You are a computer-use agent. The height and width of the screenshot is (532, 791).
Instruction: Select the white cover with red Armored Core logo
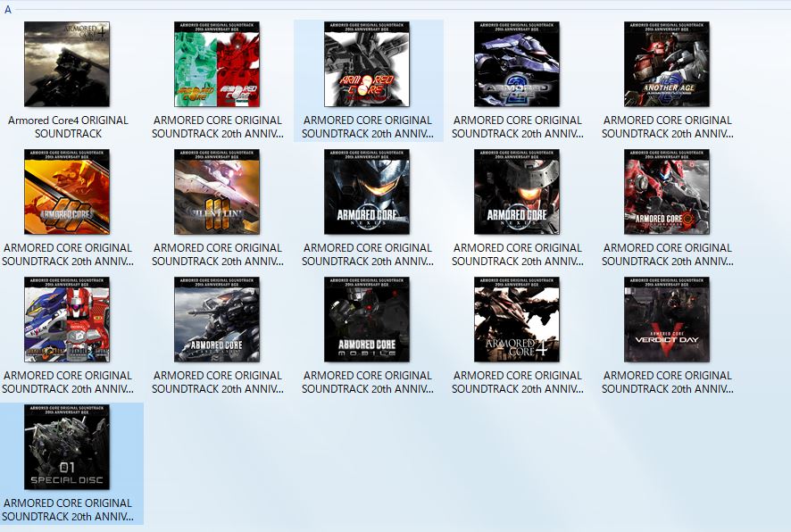(x=367, y=64)
